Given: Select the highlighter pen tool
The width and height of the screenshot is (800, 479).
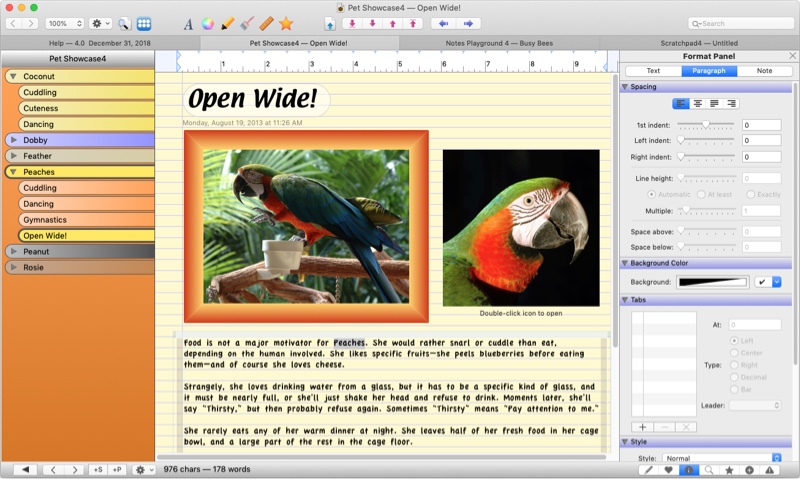Looking at the screenshot, I should point(228,23).
